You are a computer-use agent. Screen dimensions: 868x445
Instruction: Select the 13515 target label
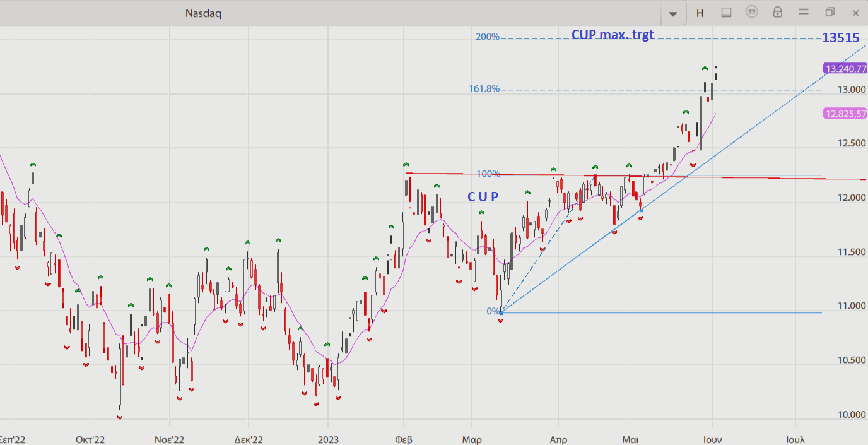point(841,38)
